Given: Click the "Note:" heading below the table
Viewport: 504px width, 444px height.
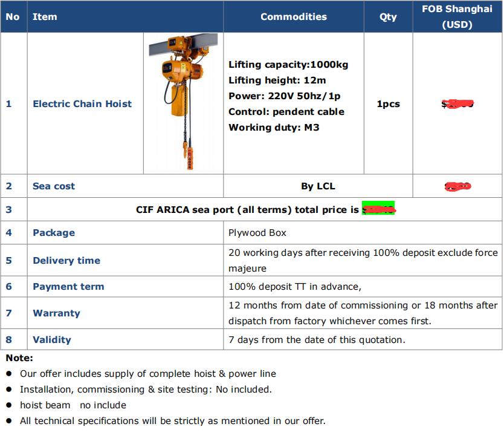Looking at the screenshot, I should coord(19,359).
